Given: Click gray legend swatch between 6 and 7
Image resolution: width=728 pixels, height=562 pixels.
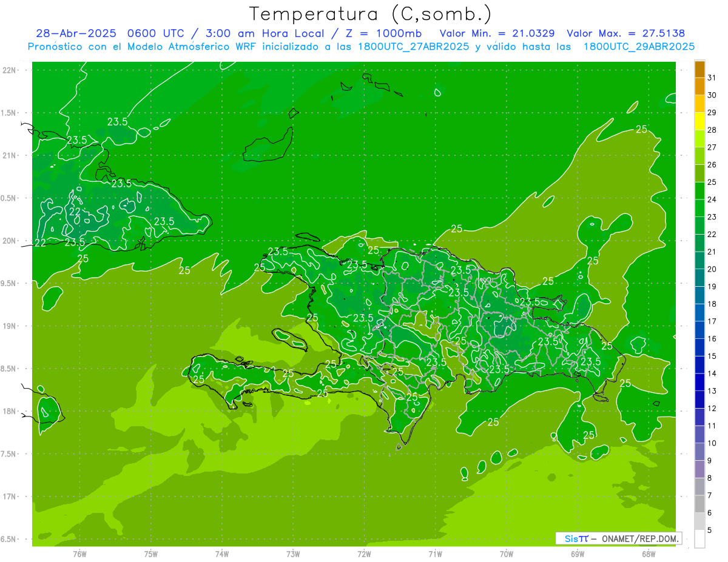Looking at the screenshot, I should [699, 504].
